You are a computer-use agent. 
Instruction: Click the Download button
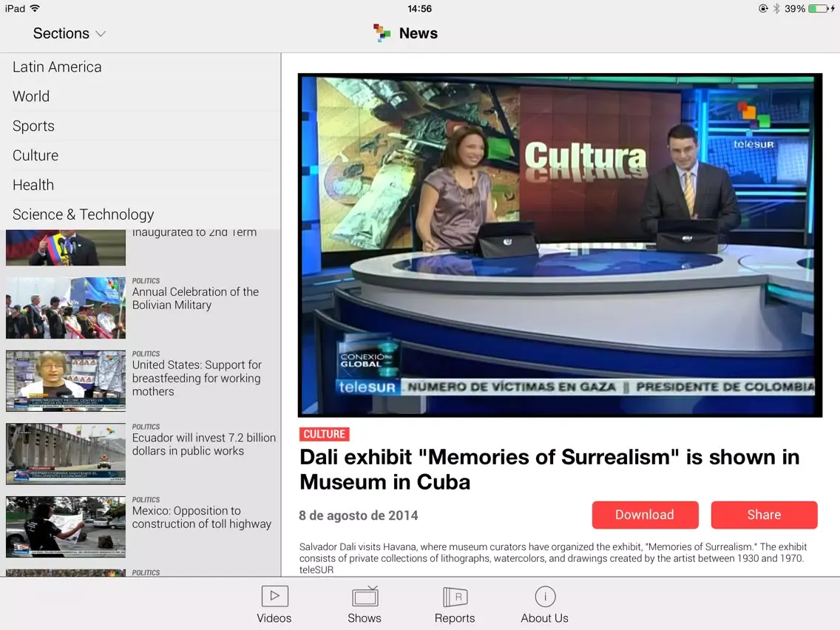645,515
